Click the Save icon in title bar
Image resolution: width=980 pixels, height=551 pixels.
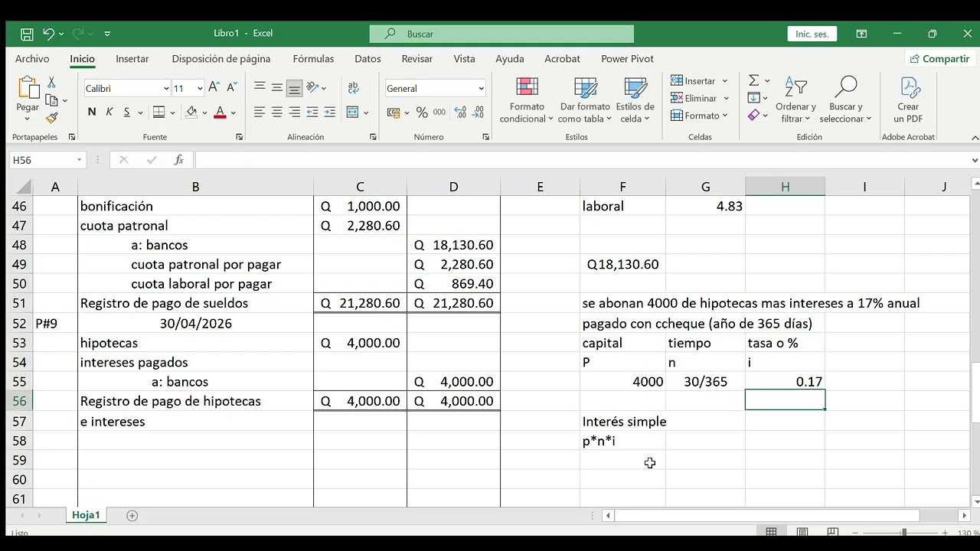click(x=27, y=34)
